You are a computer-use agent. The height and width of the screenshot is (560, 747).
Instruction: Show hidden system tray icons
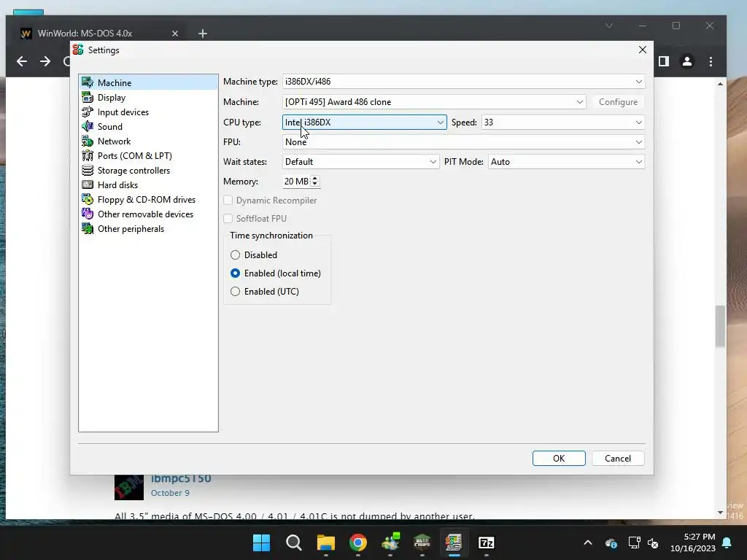[588, 542]
